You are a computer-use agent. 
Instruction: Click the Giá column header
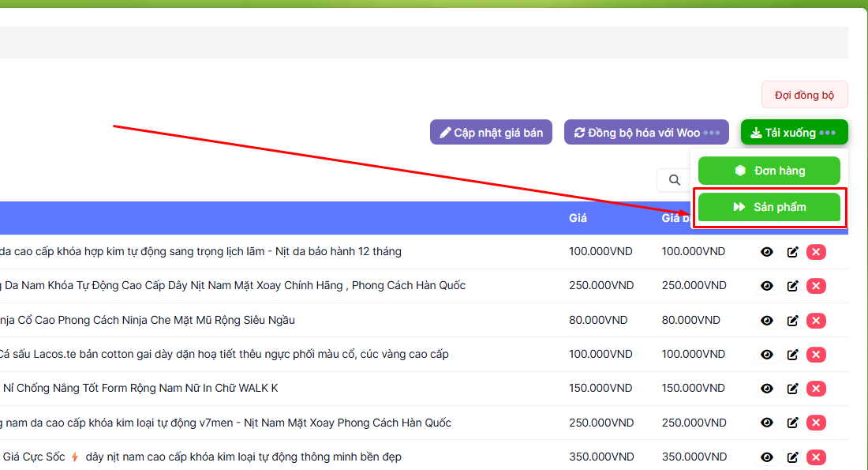click(578, 218)
